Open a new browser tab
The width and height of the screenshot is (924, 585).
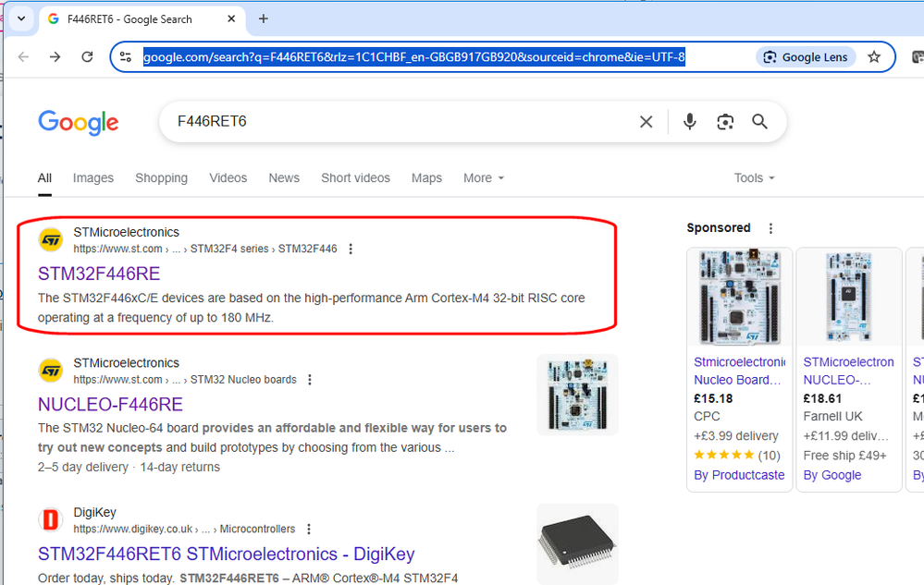pos(264,18)
